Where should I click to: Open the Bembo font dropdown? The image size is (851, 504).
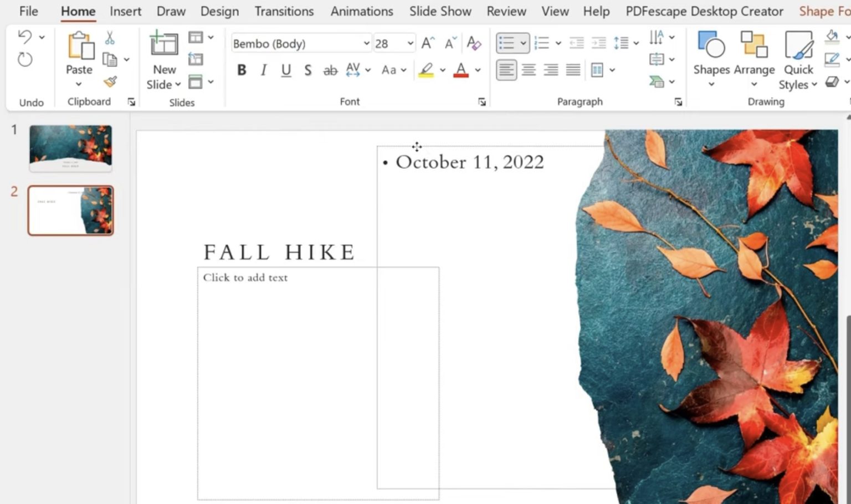pyautogui.click(x=366, y=43)
